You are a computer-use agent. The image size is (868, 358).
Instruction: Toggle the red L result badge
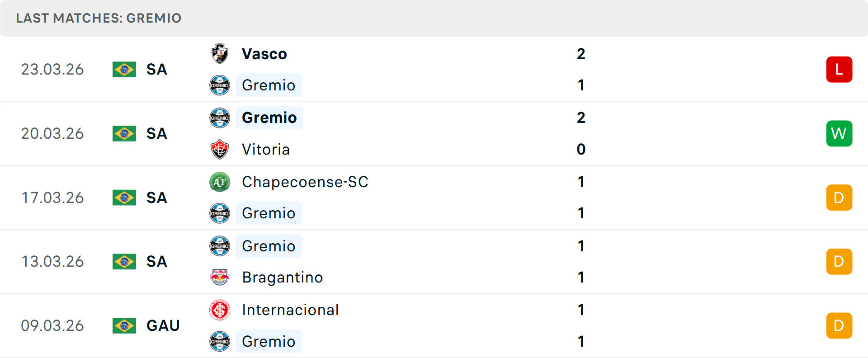pyautogui.click(x=839, y=69)
